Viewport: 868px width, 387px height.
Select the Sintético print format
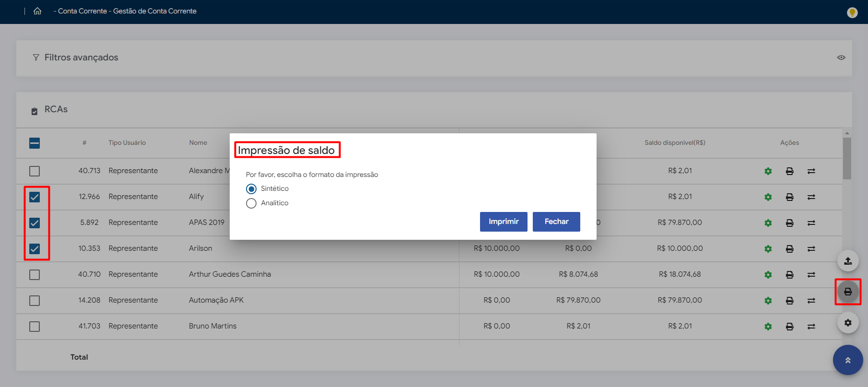[251, 189]
